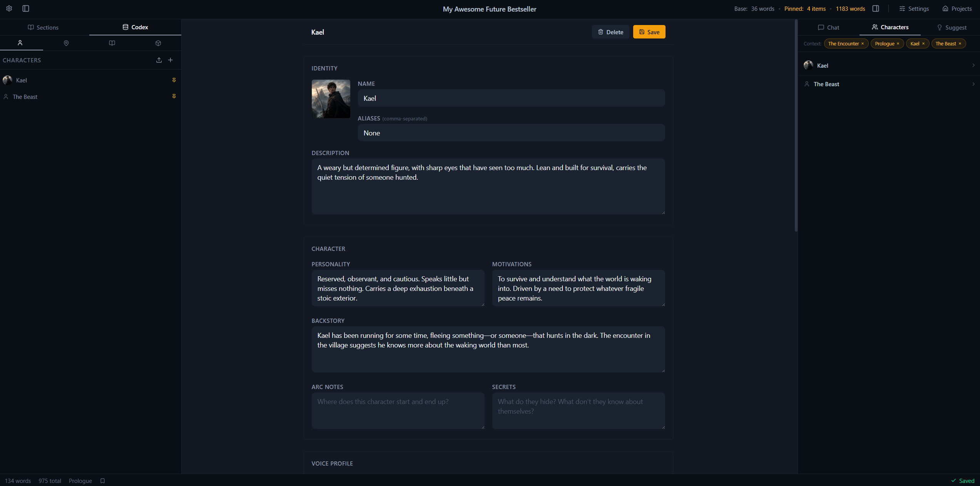Open the Characters tab in right panel
Image resolution: width=980 pixels, height=486 pixels.
[x=890, y=27]
